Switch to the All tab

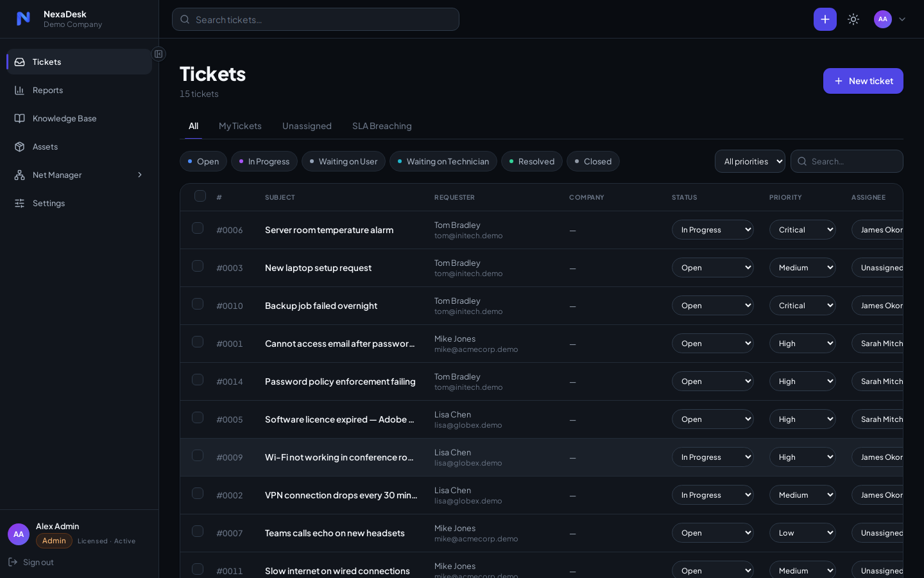click(193, 126)
